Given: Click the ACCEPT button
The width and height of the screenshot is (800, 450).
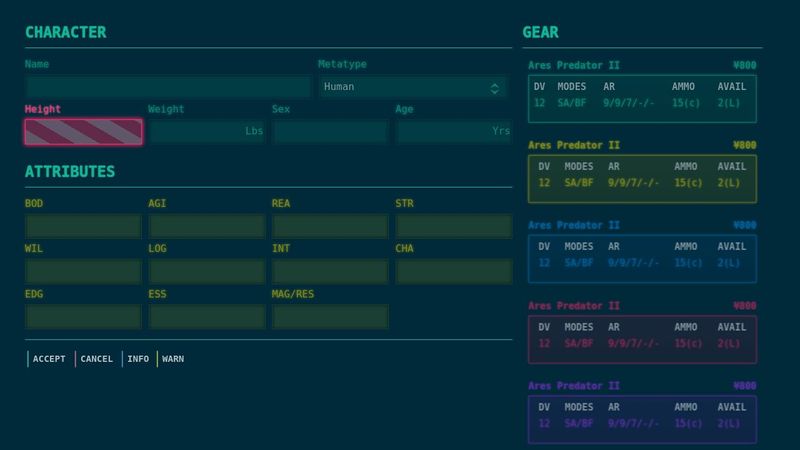Looking at the screenshot, I should pyautogui.click(x=48, y=359).
